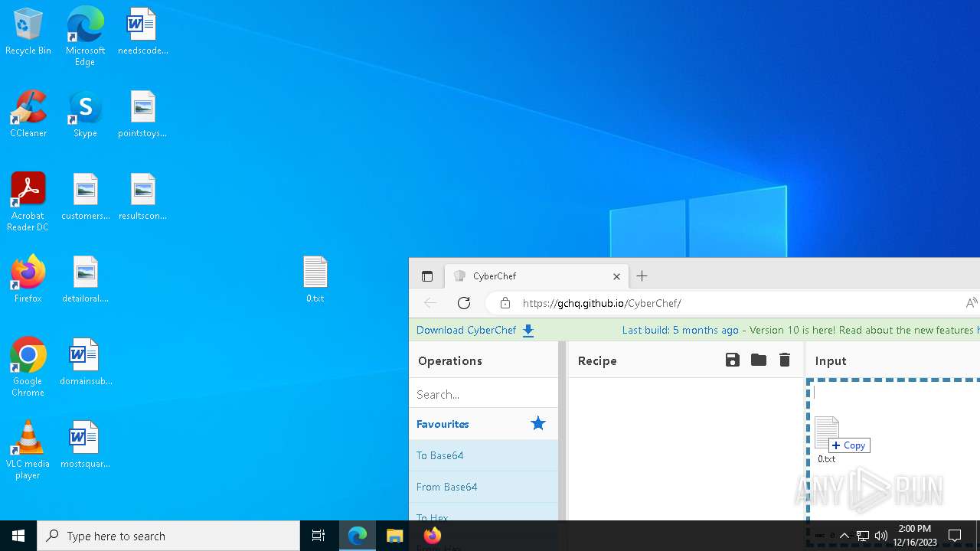Open Task View on taskbar
Viewport: 980px width, 551px height.
(x=318, y=536)
